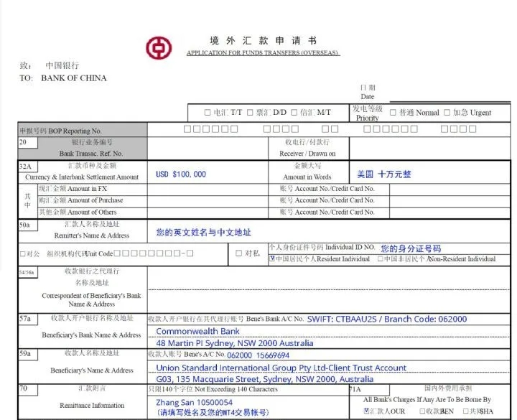Click 'Beneficiary's Bank Name & Address' label
The width and height of the screenshot is (517, 420).
[x=91, y=335]
